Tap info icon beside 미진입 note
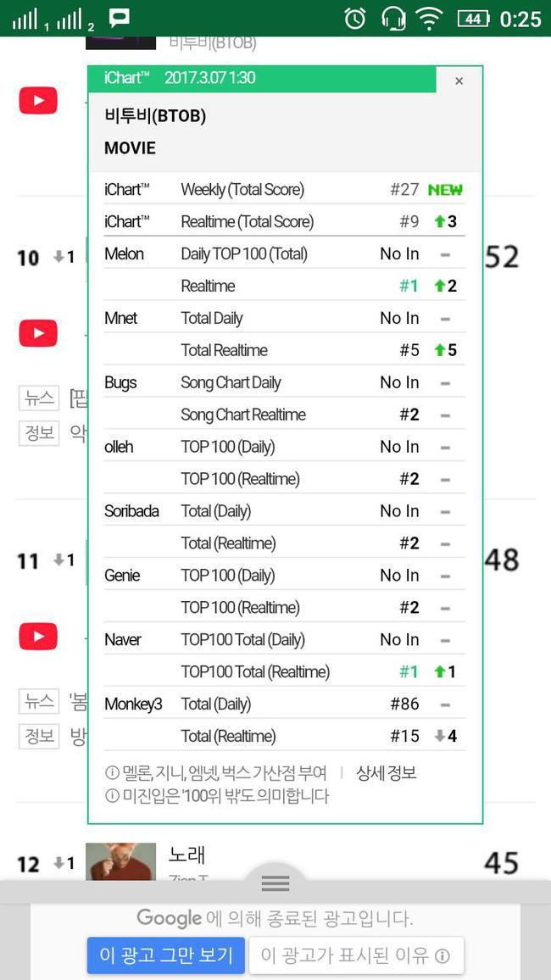The height and width of the screenshot is (980, 551). (112, 796)
